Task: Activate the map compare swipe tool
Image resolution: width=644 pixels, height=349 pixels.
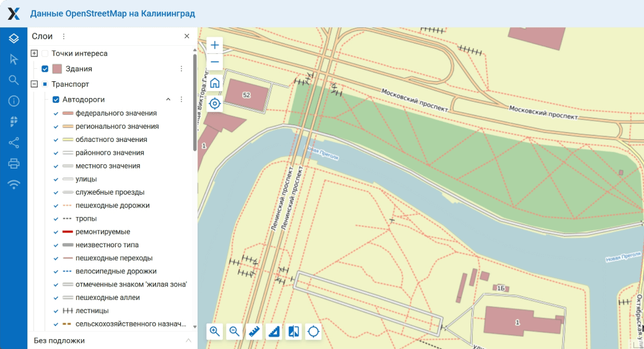Action: 294,332
